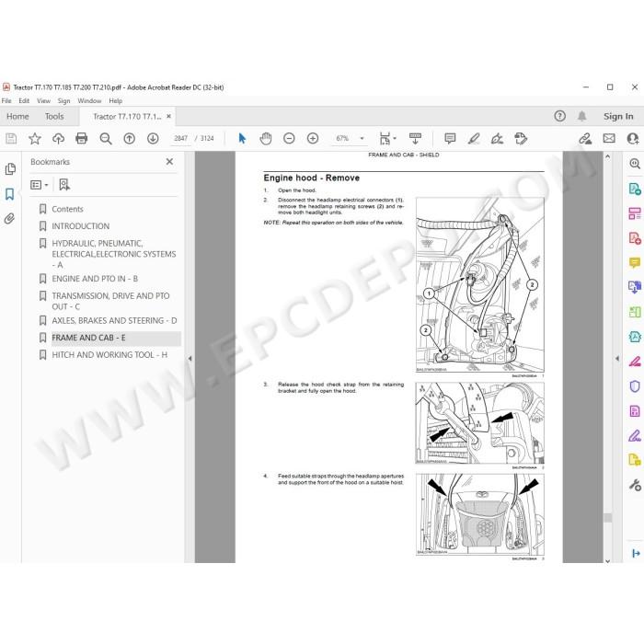Show the page thumbnails panel
644x644 pixels.
pos(10,168)
